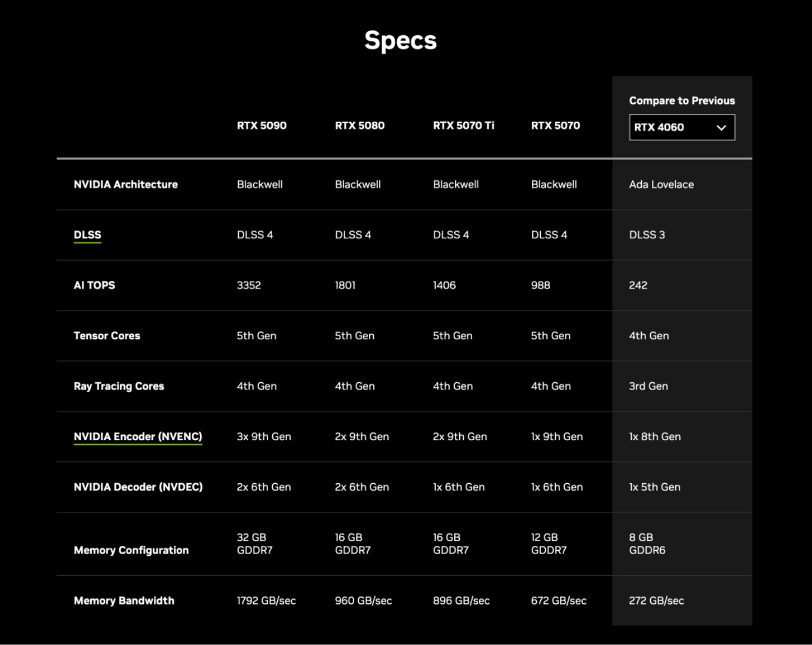Screen dimensions: 812x645
Task: Open the underlined DLSS link
Action: (87, 235)
